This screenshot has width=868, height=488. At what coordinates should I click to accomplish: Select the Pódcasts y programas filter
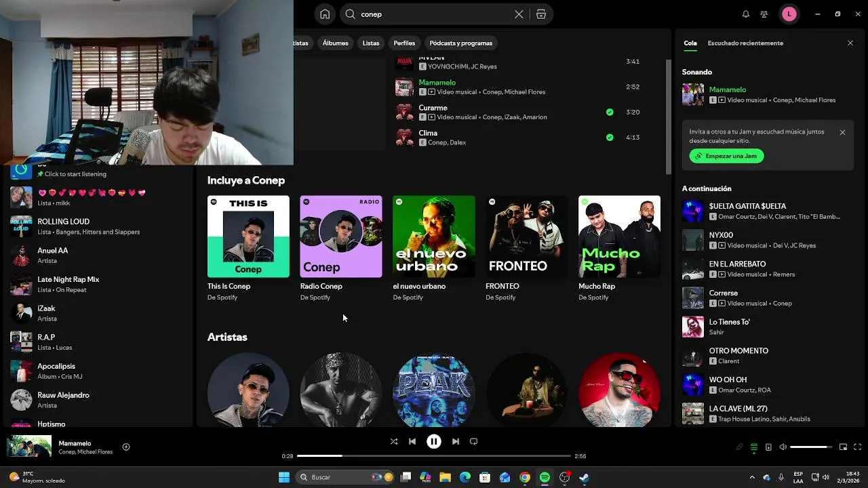(461, 43)
